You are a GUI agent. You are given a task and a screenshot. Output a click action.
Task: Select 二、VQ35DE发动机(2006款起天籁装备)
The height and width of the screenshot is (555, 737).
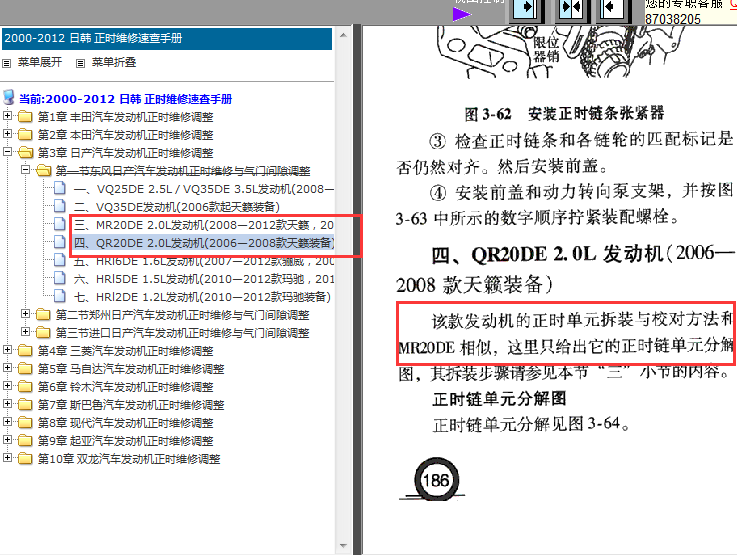177,207
